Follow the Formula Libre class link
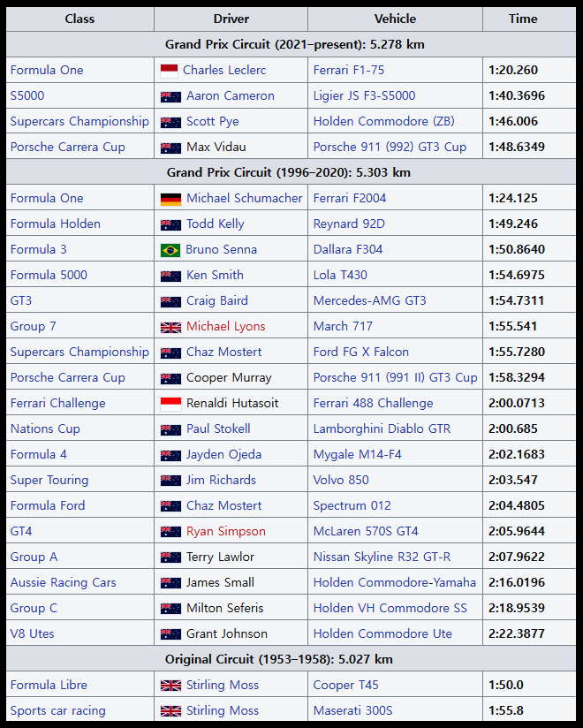Viewport: 583px width, 728px height. (x=49, y=685)
